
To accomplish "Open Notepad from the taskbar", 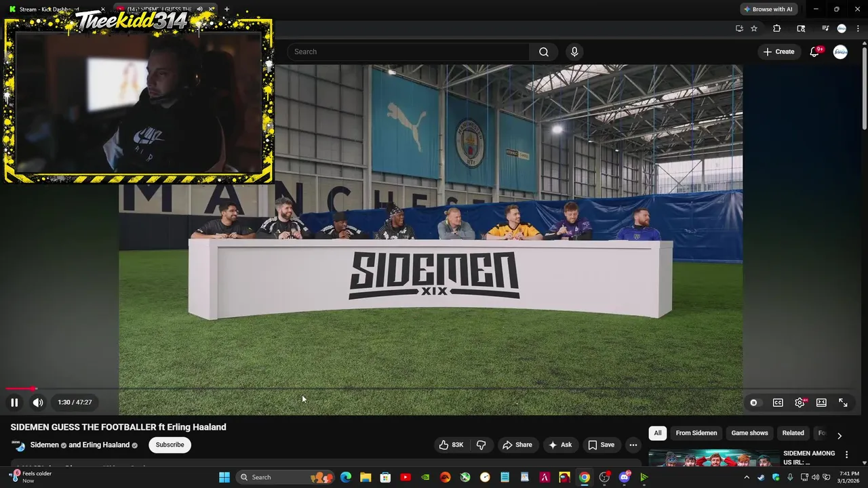I will 505,477.
